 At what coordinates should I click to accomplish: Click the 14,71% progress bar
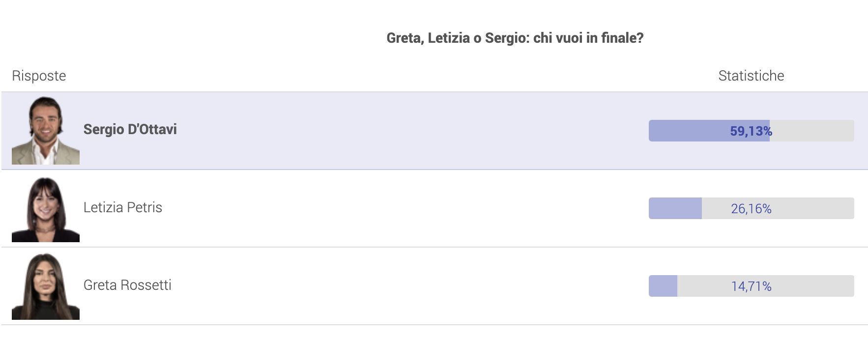pos(751,286)
